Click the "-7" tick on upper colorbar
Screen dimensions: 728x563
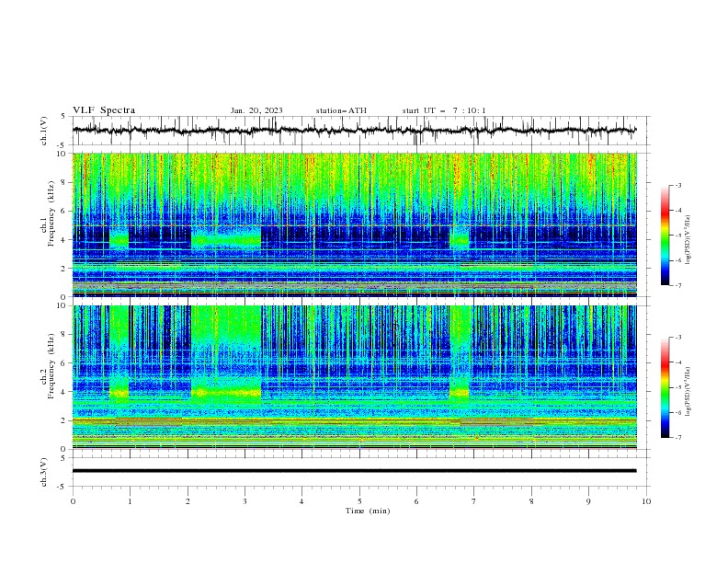[x=677, y=285]
